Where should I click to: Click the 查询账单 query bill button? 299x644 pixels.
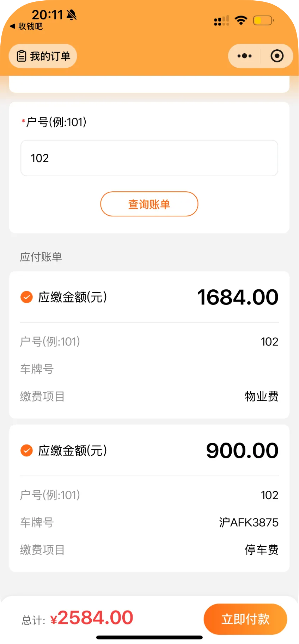tap(149, 204)
